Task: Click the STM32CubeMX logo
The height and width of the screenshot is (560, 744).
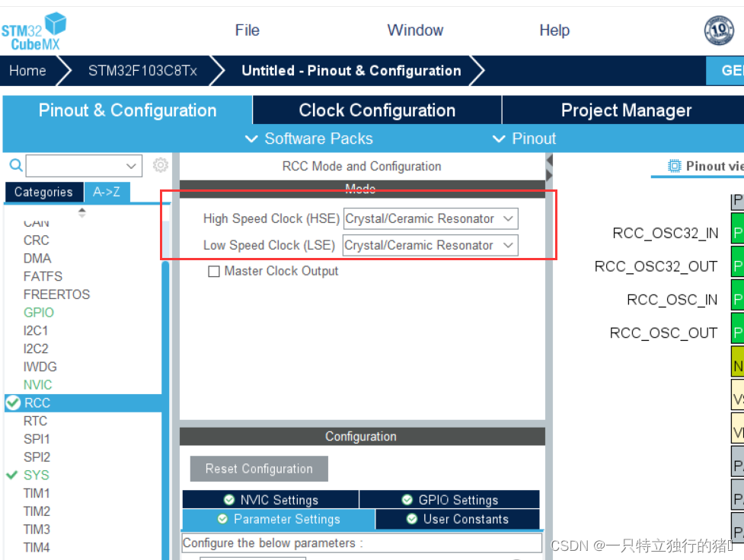Action: 34,31
